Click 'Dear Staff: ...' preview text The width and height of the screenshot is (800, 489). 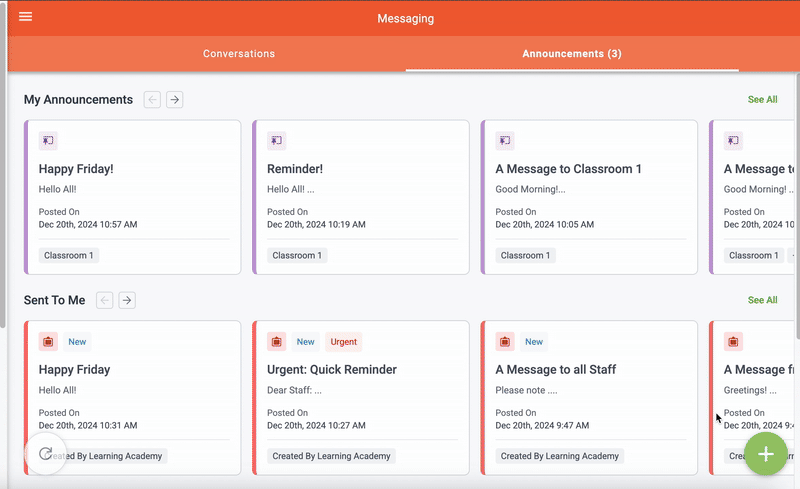tap(294, 390)
